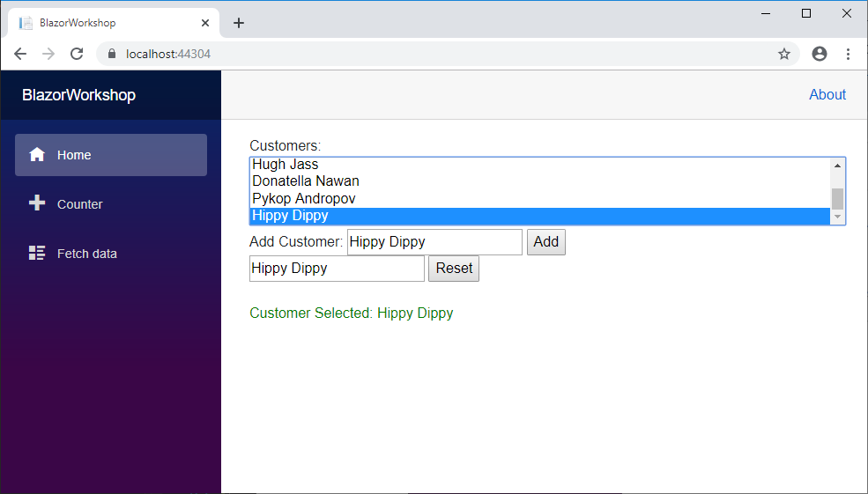
Task: Open the Chrome three-dot menu
Action: [848, 54]
